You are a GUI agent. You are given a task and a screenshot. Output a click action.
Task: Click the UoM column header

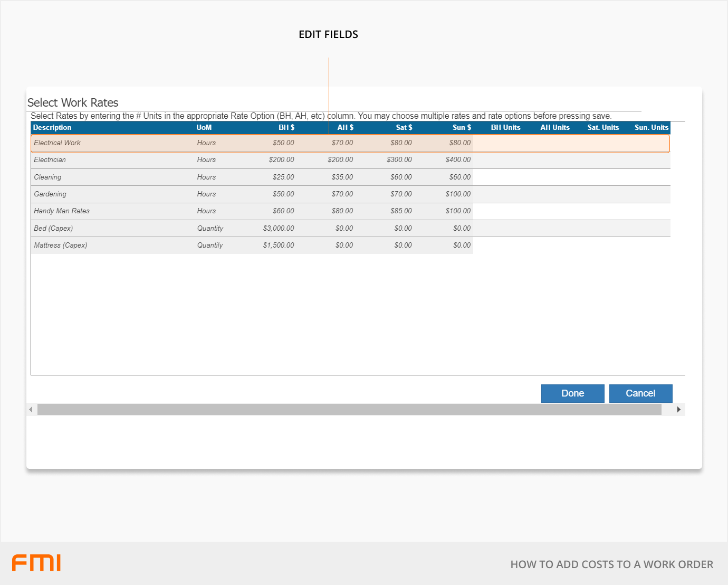coord(204,128)
